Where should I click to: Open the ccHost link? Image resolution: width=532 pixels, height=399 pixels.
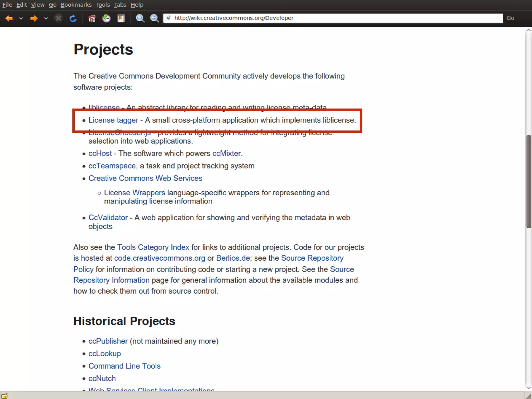[100, 153]
